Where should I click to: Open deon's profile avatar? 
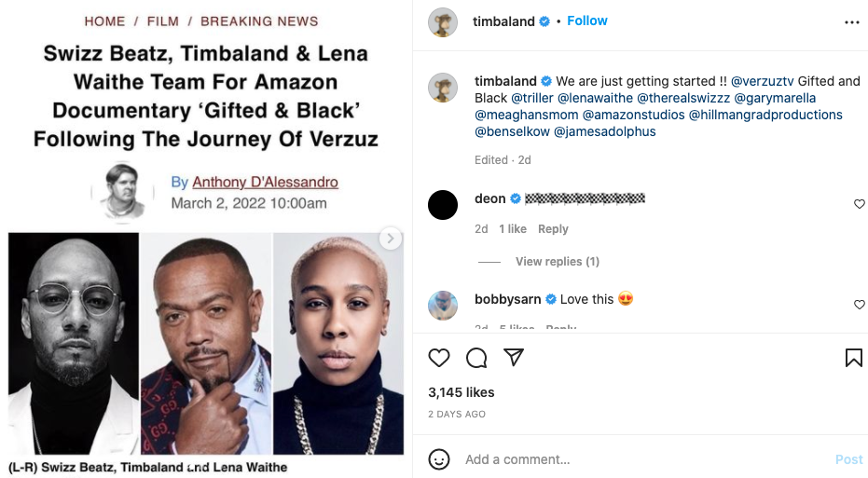443,204
